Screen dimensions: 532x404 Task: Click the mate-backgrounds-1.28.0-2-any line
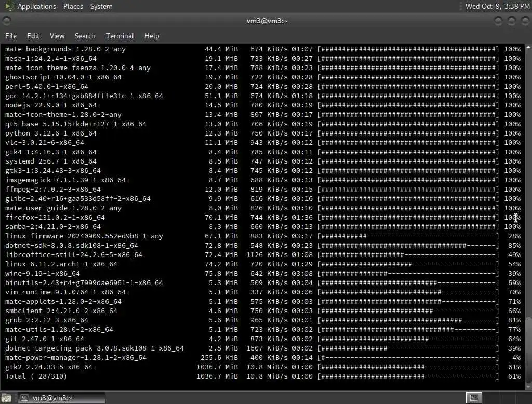263,49
